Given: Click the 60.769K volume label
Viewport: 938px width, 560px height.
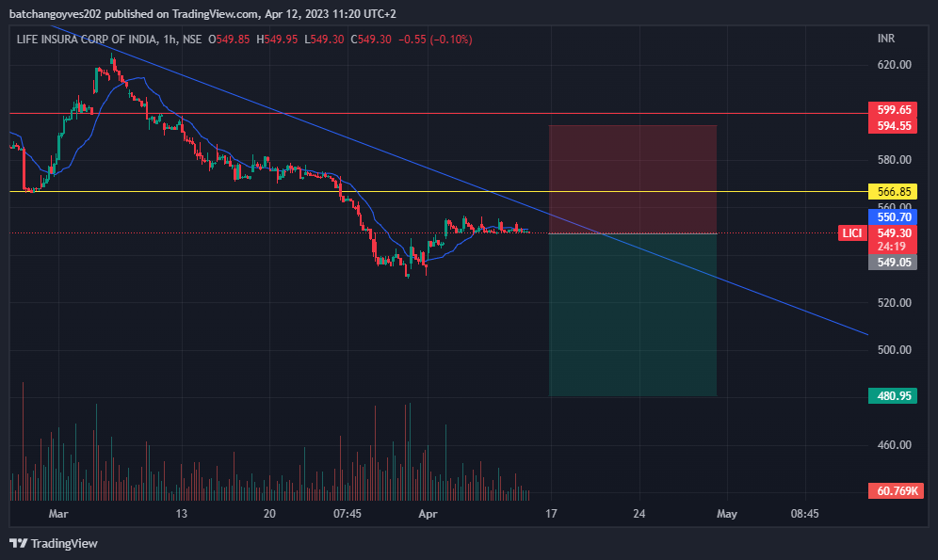Looking at the screenshot, I should [x=897, y=490].
